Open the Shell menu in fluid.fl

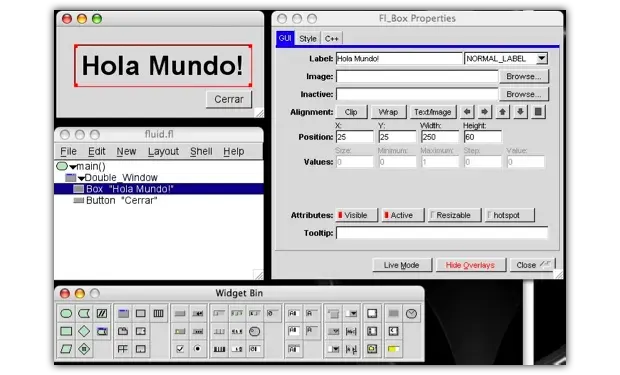(x=201, y=152)
